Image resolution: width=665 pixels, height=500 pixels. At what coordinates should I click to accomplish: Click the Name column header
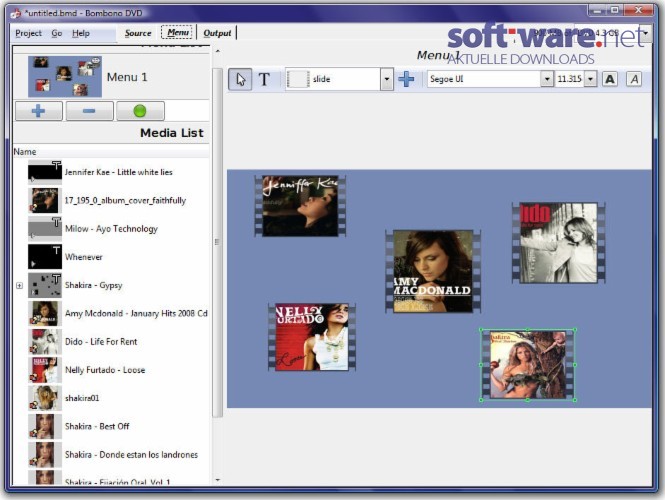click(111, 152)
